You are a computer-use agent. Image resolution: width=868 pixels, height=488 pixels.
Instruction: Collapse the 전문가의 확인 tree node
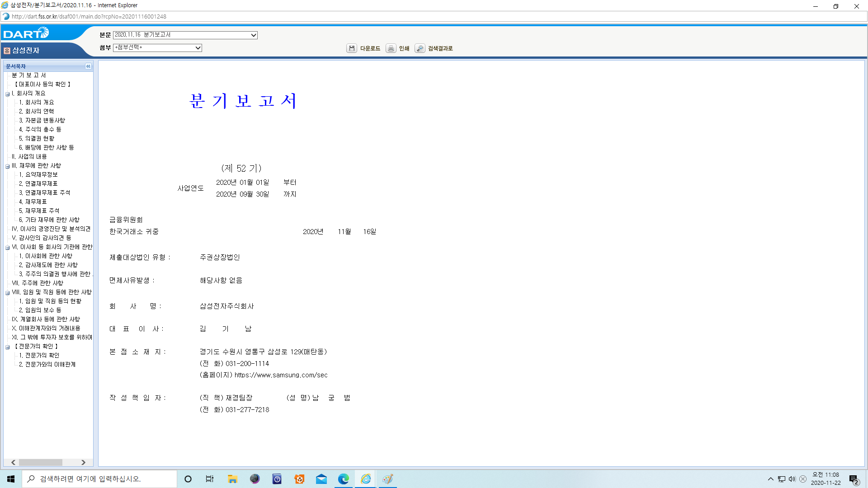pyautogui.click(x=7, y=347)
